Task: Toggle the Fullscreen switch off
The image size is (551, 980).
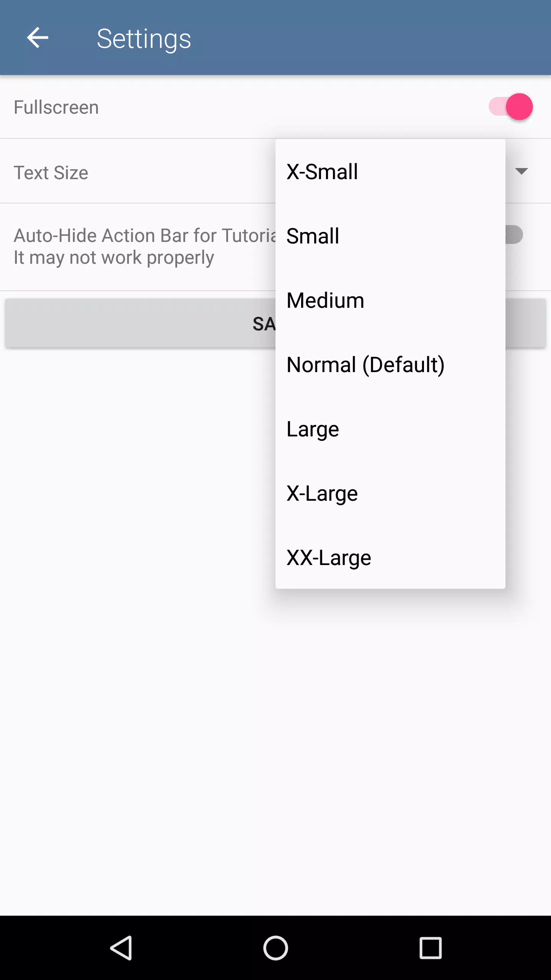Action: point(511,107)
